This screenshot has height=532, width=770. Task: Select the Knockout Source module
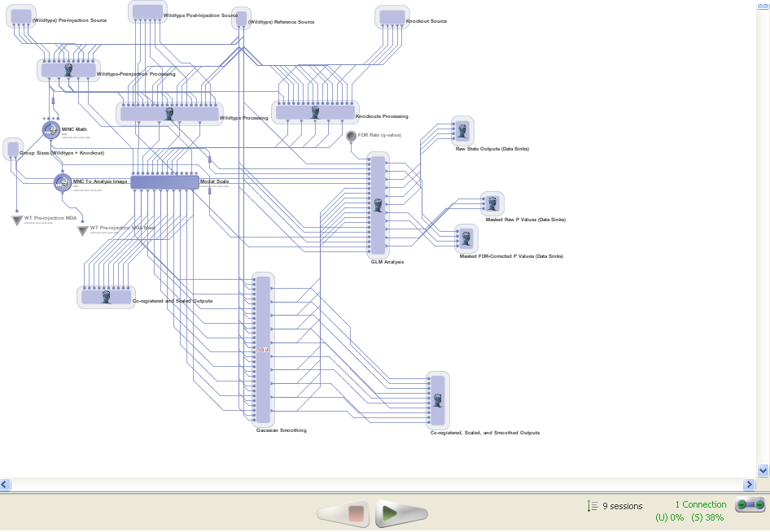click(392, 18)
